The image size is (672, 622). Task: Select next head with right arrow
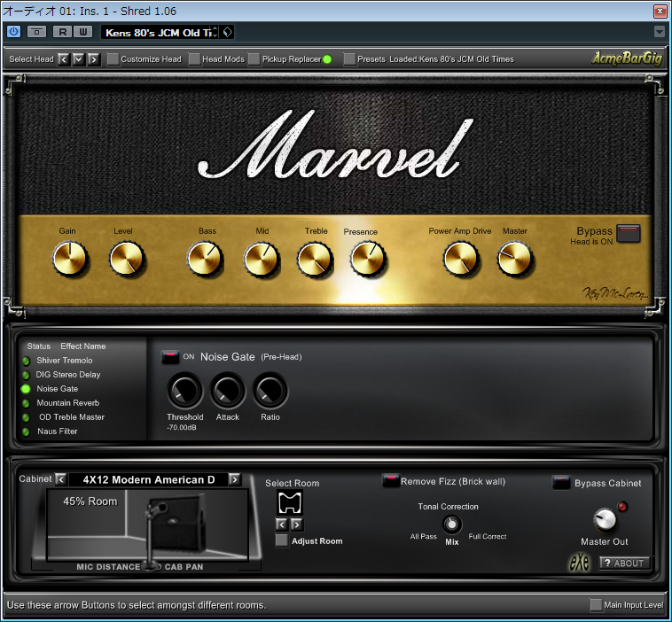tap(93, 59)
